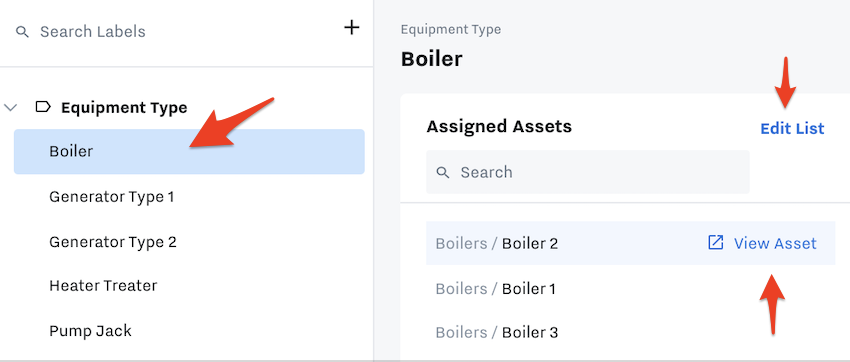This screenshot has height=362, width=850.
Task: Open Edit List for assigned assets
Action: pyautogui.click(x=792, y=128)
